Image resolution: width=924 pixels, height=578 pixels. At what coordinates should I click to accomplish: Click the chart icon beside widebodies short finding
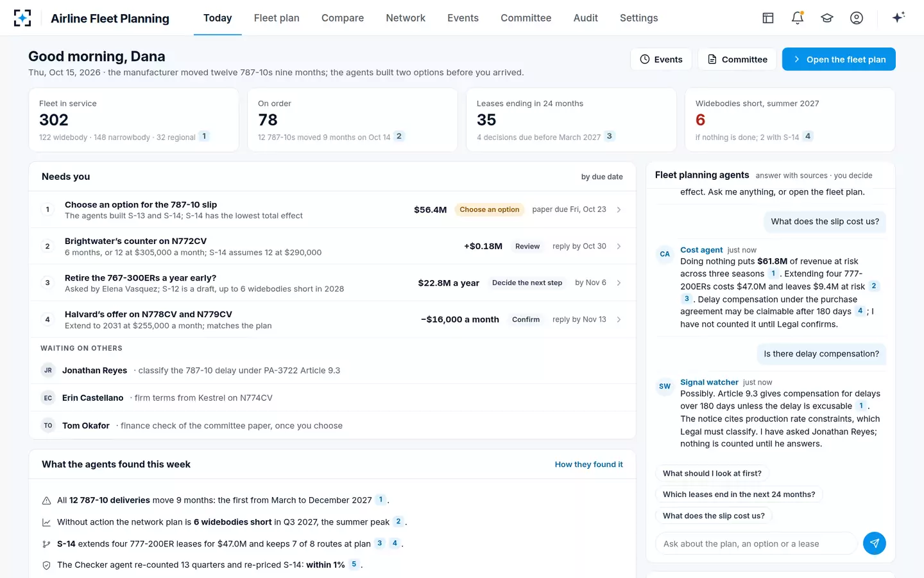click(46, 523)
